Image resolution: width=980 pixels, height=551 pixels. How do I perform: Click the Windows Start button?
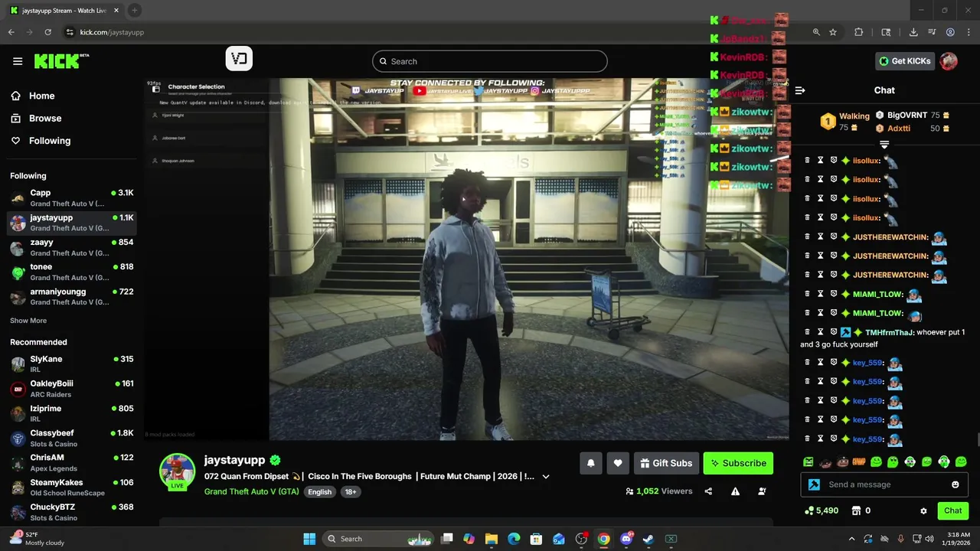[309, 539]
